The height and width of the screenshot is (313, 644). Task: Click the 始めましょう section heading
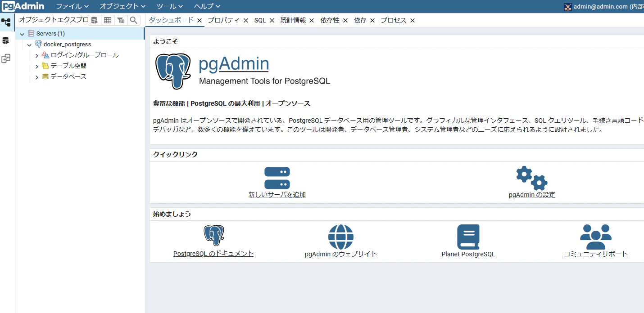click(172, 214)
